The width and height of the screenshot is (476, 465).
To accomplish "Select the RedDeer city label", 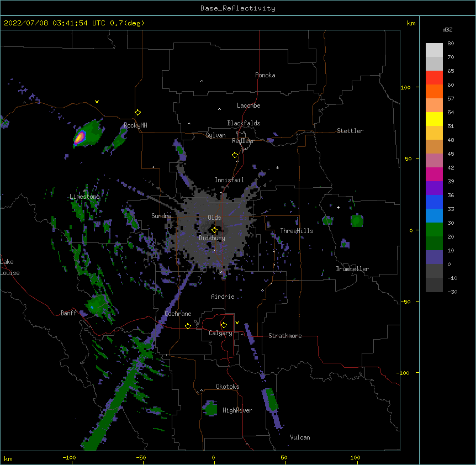I will pos(243,141).
